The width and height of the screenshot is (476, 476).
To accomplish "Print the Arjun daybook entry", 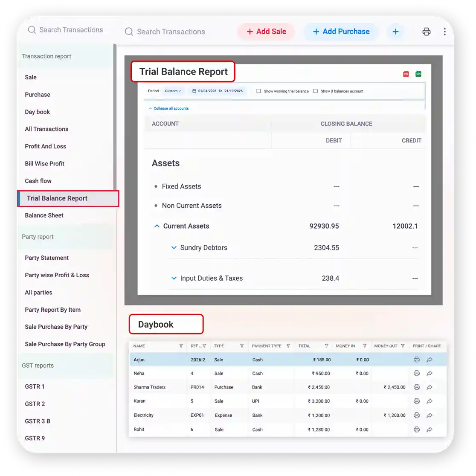I will (x=416, y=360).
